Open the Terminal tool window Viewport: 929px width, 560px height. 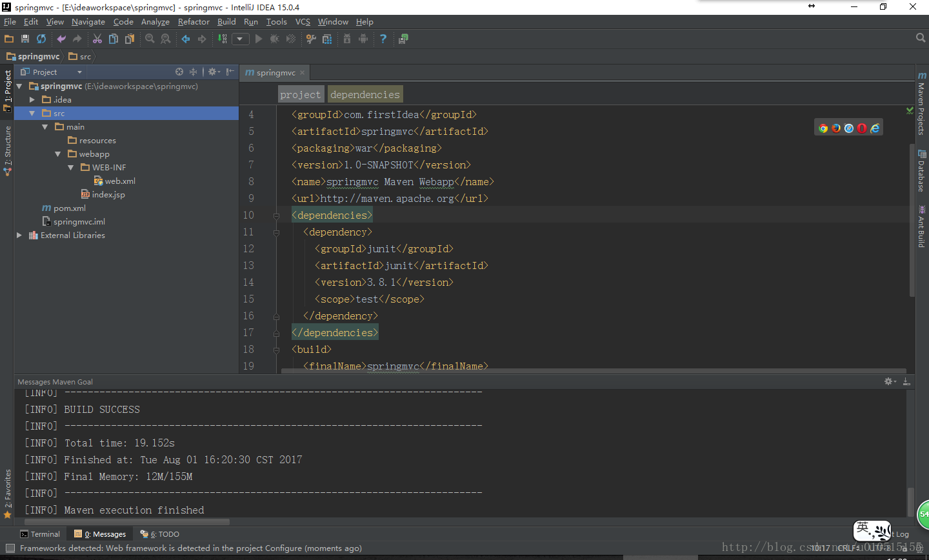pos(40,534)
